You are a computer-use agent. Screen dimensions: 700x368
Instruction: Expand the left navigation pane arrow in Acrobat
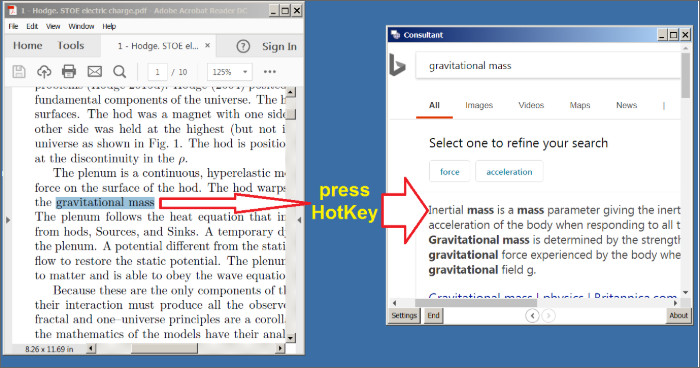7,220
